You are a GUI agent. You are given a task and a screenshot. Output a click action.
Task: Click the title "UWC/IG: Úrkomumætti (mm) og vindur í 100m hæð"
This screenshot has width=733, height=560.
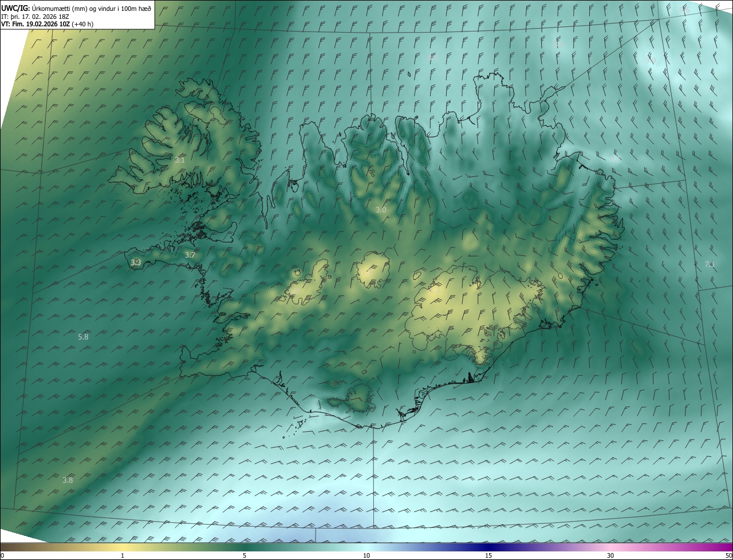pyautogui.click(x=76, y=8)
